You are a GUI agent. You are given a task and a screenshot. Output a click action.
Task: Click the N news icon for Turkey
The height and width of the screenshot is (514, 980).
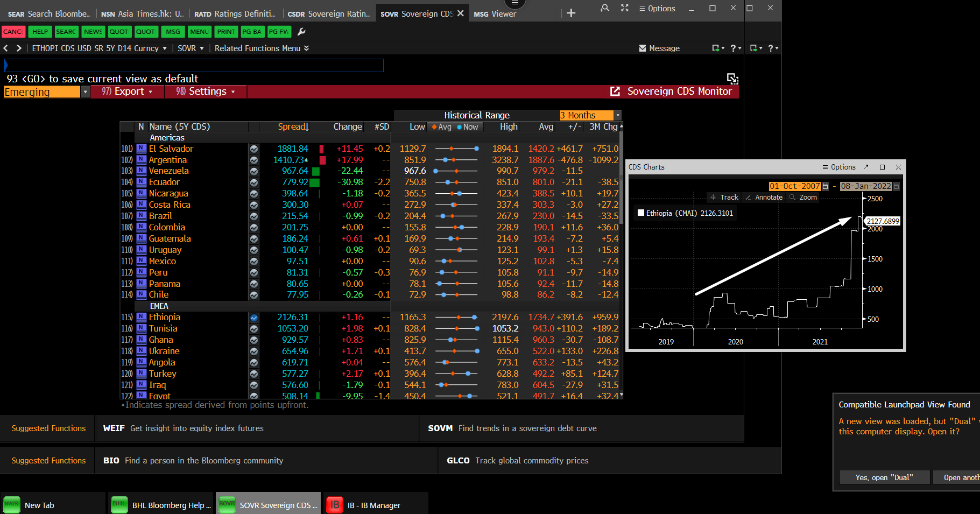pyautogui.click(x=142, y=374)
